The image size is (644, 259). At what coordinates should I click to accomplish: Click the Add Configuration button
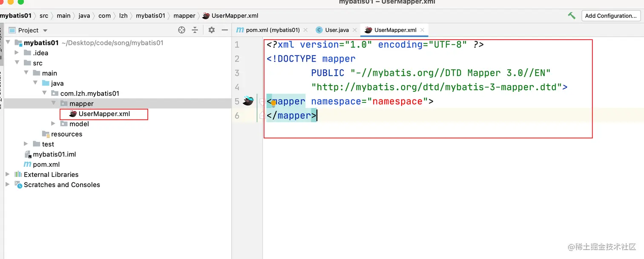pos(611,16)
